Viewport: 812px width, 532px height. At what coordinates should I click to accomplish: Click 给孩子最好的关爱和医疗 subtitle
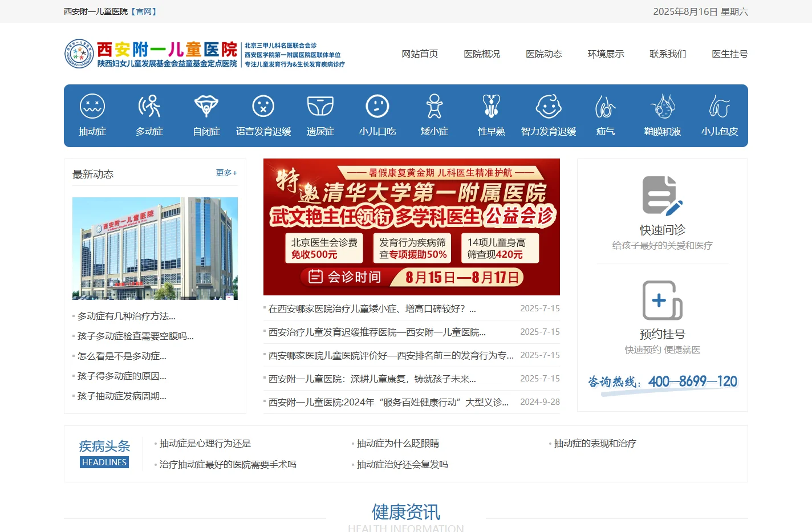662,245
